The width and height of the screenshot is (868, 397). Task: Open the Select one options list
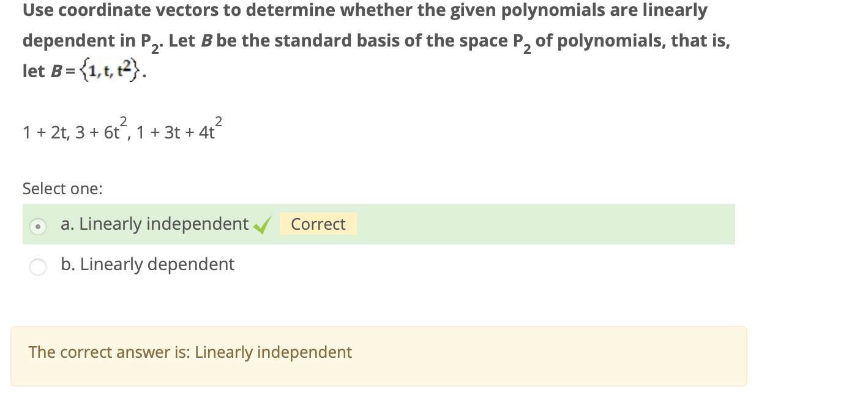62,189
